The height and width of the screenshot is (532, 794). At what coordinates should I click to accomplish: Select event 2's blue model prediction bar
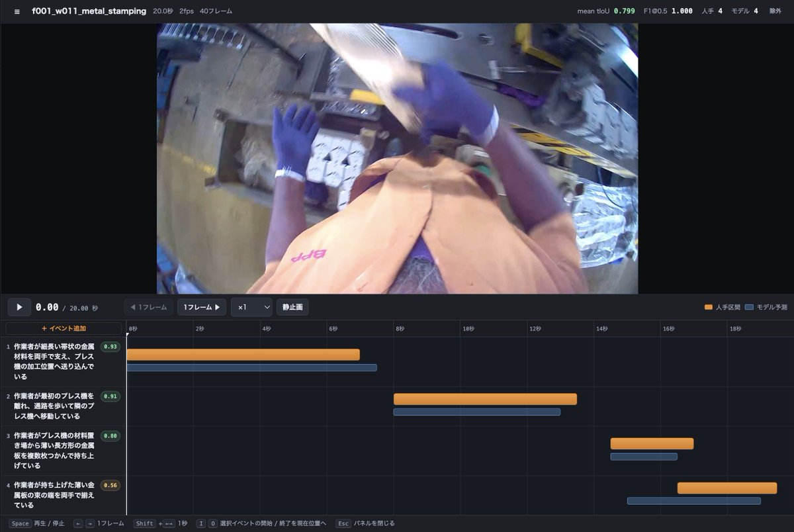[477, 412]
